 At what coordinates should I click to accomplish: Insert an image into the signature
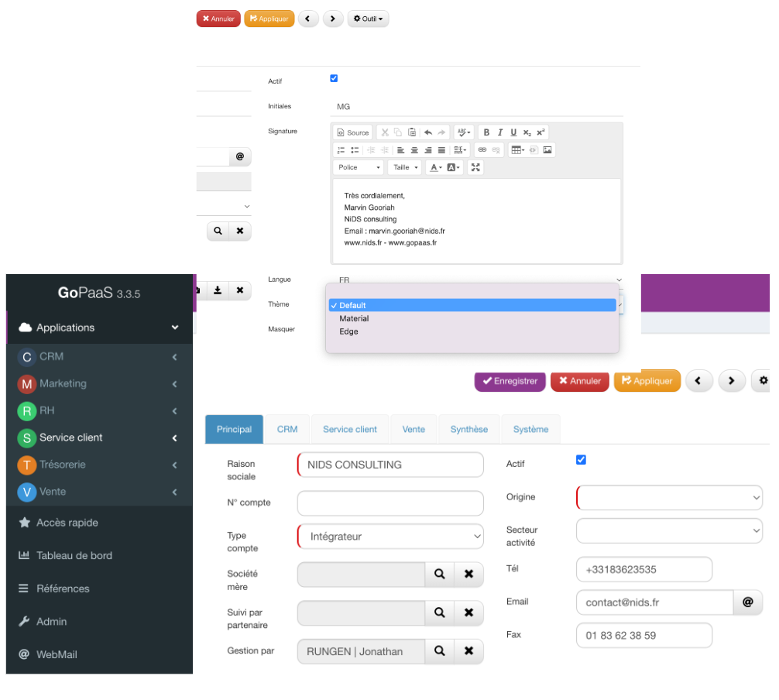click(x=547, y=150)
